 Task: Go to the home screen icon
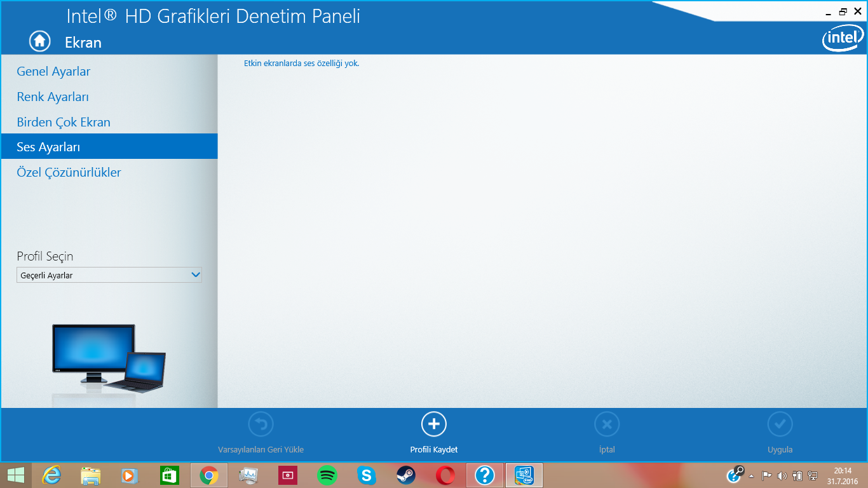[39, 41]
